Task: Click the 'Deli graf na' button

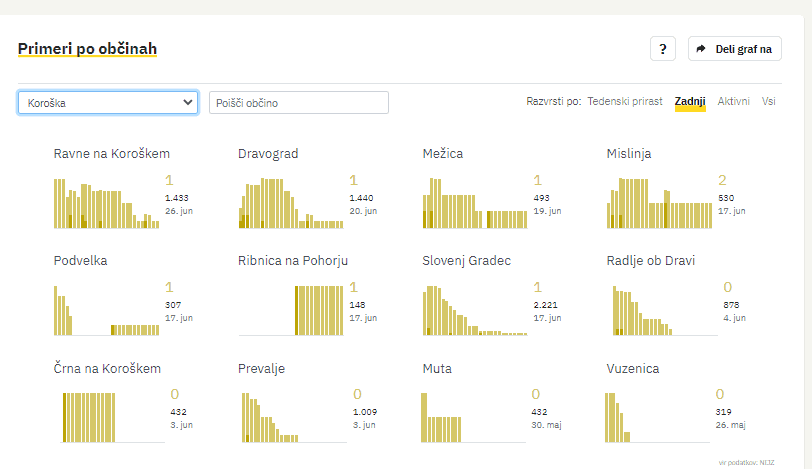Action: point(735,49)
